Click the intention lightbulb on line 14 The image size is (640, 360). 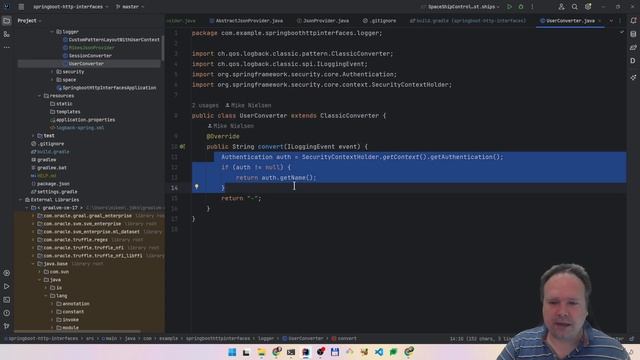(196, 187)
